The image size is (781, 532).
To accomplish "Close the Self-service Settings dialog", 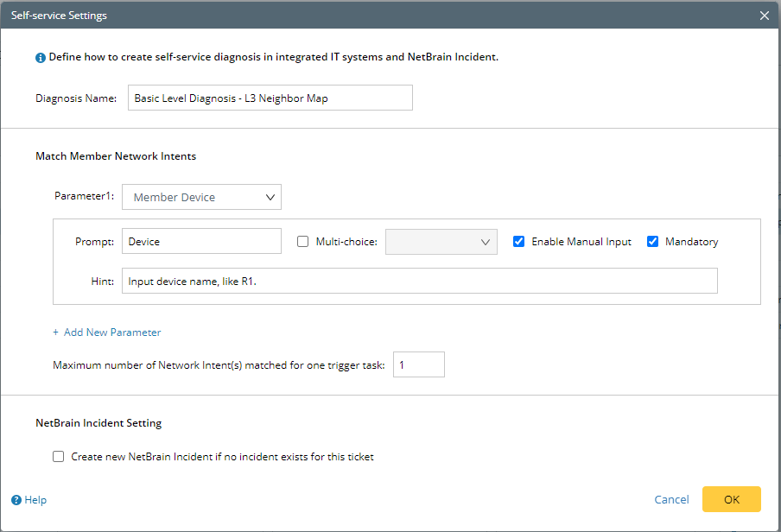I will pos(765,16).
